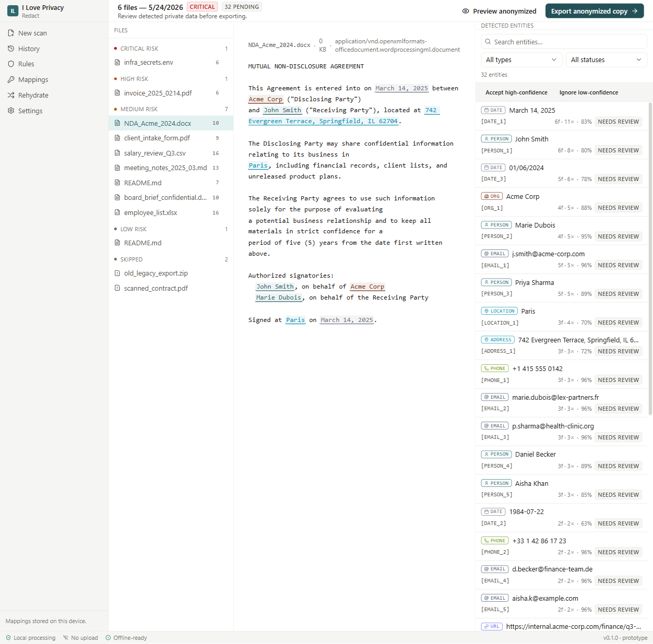Screen dimensions: 653x644
Task: Select README.md under Medium Risk
Action: (x=171, y=183)
